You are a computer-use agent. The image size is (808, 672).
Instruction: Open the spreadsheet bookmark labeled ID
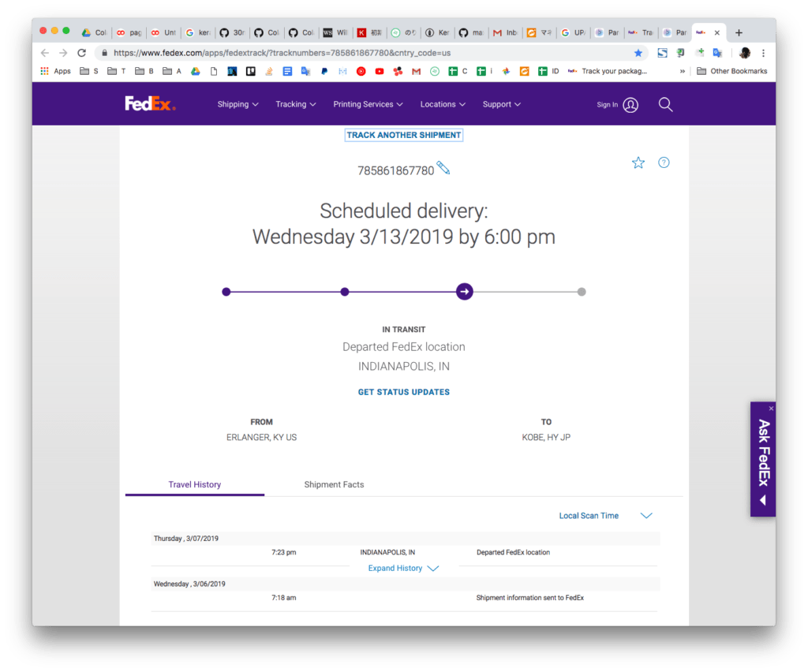point(548,71)
